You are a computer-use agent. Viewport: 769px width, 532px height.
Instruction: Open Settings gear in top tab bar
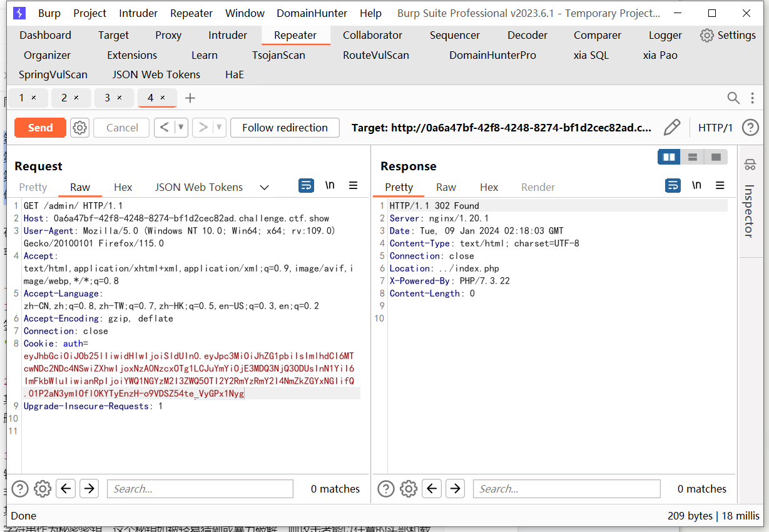point(728,35)
